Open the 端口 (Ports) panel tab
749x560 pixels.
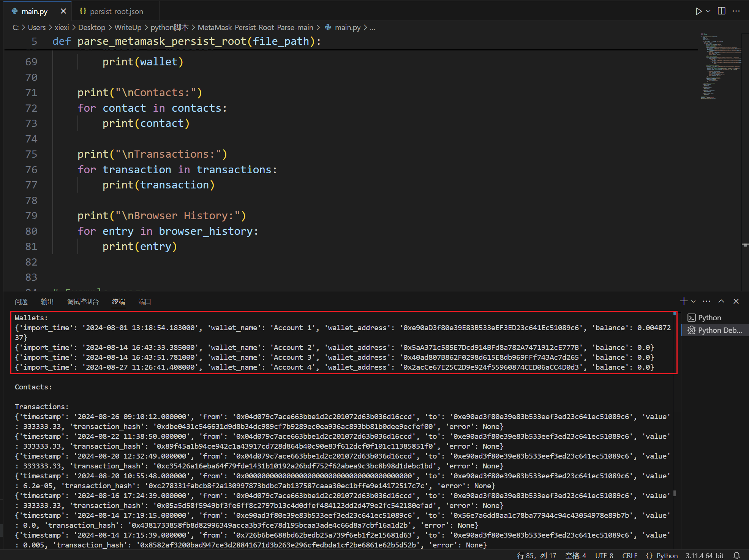click(x=144, y=302)
